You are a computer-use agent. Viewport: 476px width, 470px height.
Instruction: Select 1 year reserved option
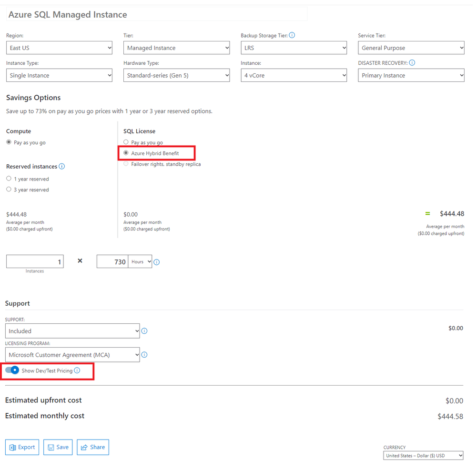(9, 179)
